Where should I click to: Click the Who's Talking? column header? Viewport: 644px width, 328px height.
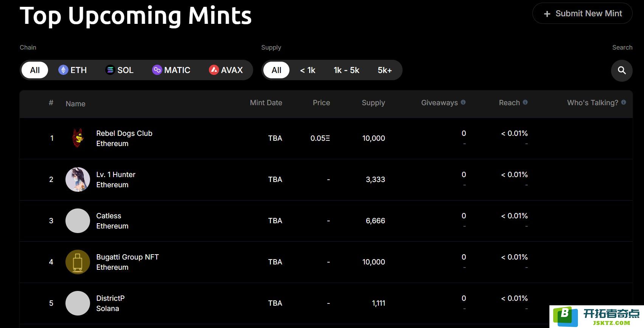coord(593,103)
